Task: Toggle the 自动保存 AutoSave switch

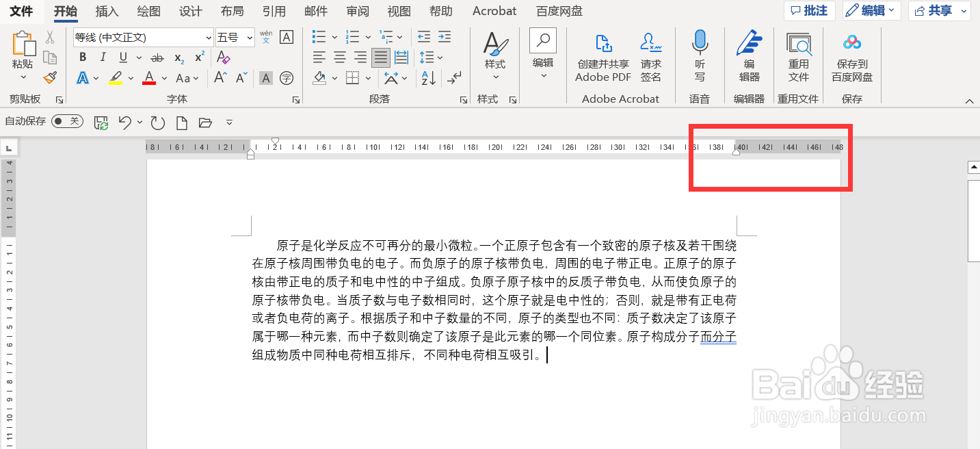Action: pyautogui.click(x=66, y=121)
